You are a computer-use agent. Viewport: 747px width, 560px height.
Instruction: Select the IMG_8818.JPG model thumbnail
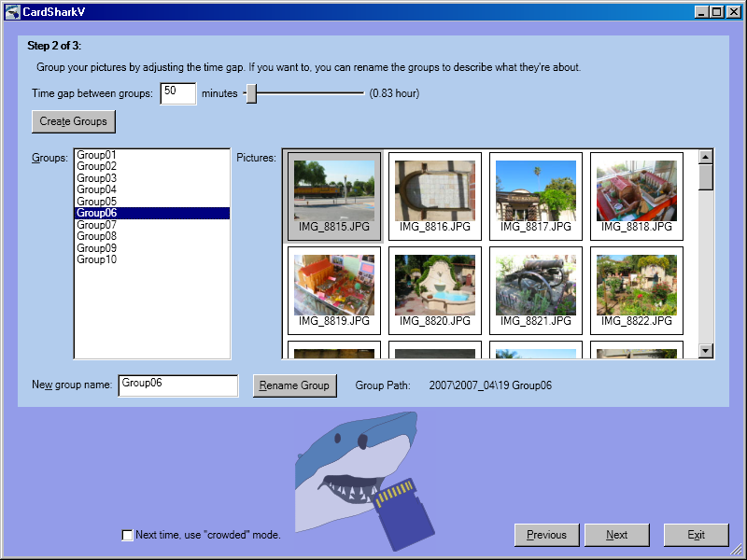(637, 196)
